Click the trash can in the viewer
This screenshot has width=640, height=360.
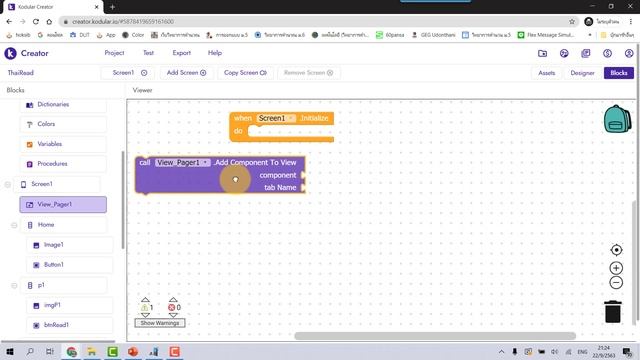[613, 312]
